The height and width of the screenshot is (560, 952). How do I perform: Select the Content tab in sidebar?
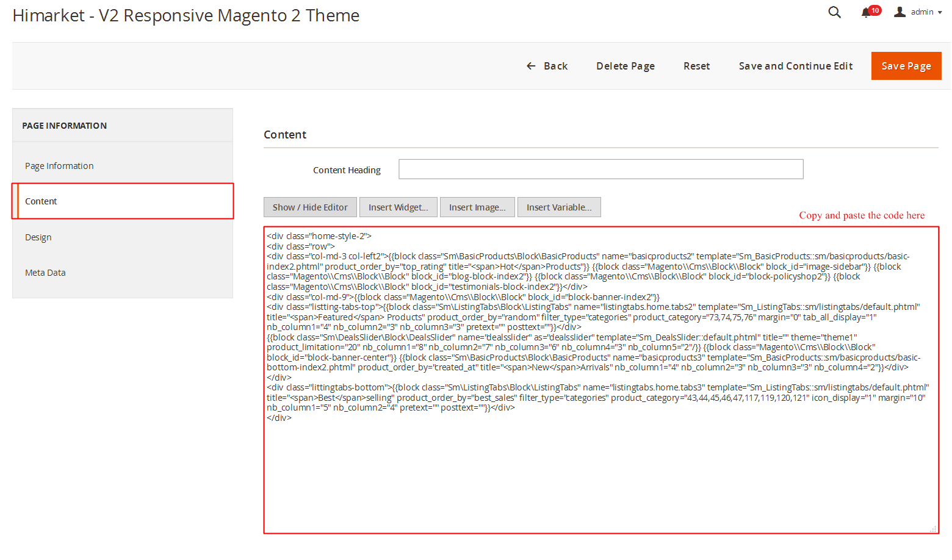(x=123, y=201)
